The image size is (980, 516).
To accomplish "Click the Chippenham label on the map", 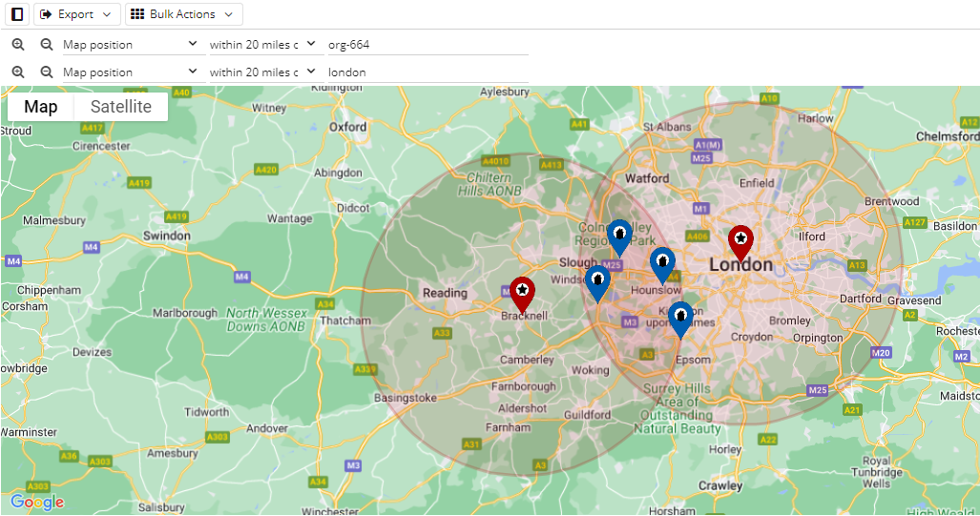I will [x=49, y=291].
